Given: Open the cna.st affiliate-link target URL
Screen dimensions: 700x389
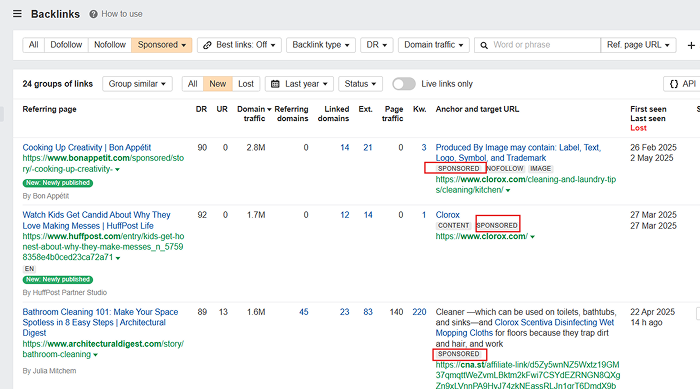Looking at the screenshot, I should click(x=528, y=375).
